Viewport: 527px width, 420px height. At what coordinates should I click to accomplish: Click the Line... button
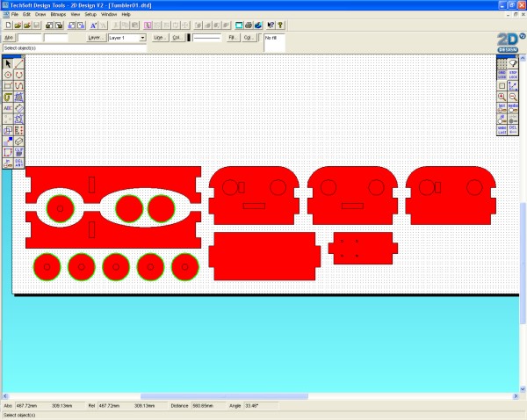[160, 38]
